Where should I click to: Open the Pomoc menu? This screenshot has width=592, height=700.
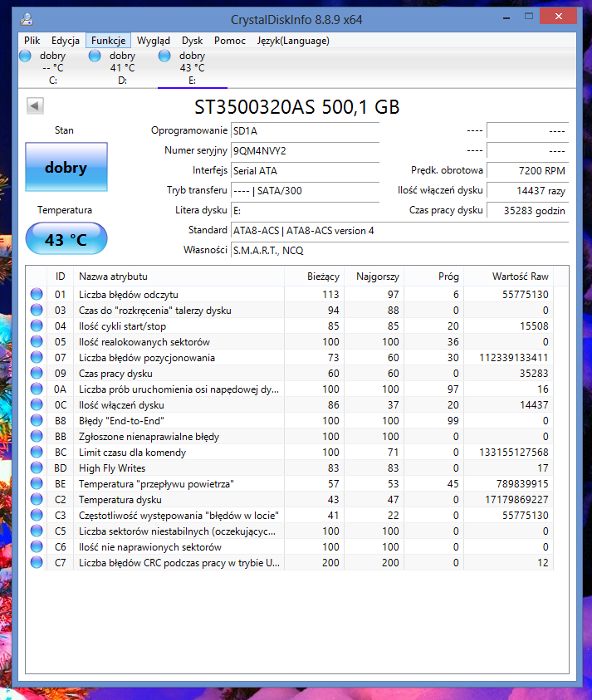(230, 41)
